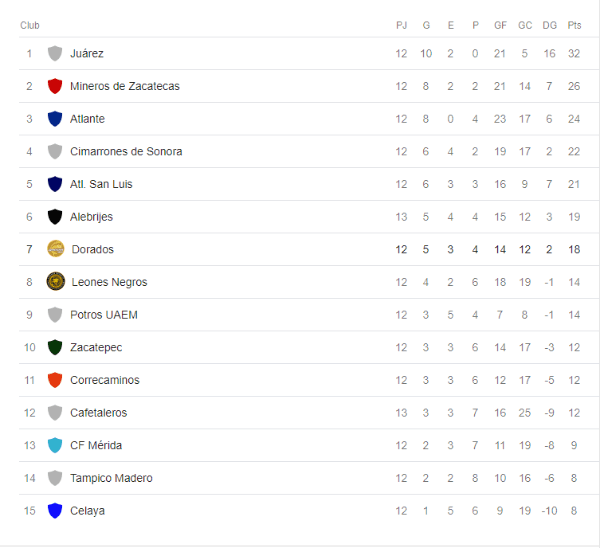Screen dimensions: 600x548
Task: Click the DG column header
Action: pyautogui.click(x=549, y=25)
